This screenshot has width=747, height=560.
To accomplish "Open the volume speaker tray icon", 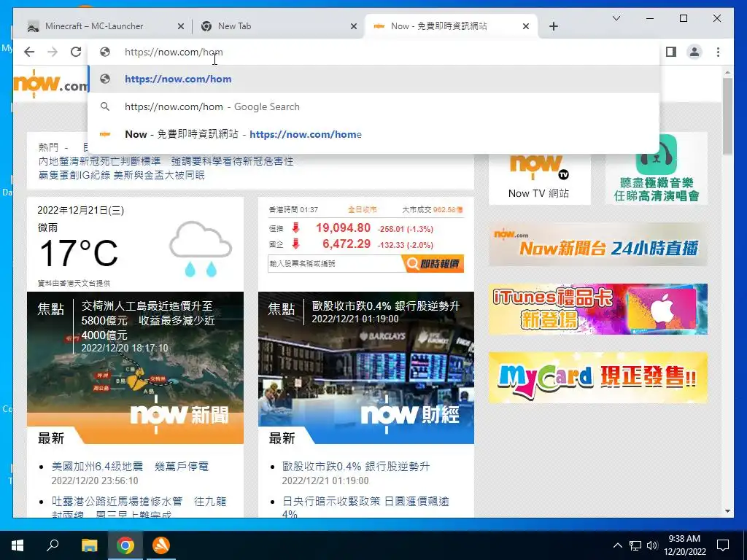I will coord(652,545).
